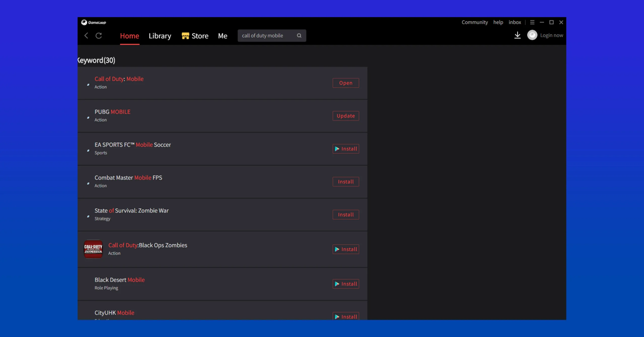644x337 pixels.
Task: Click the GameLoop logo
Action: coord(94,22)
